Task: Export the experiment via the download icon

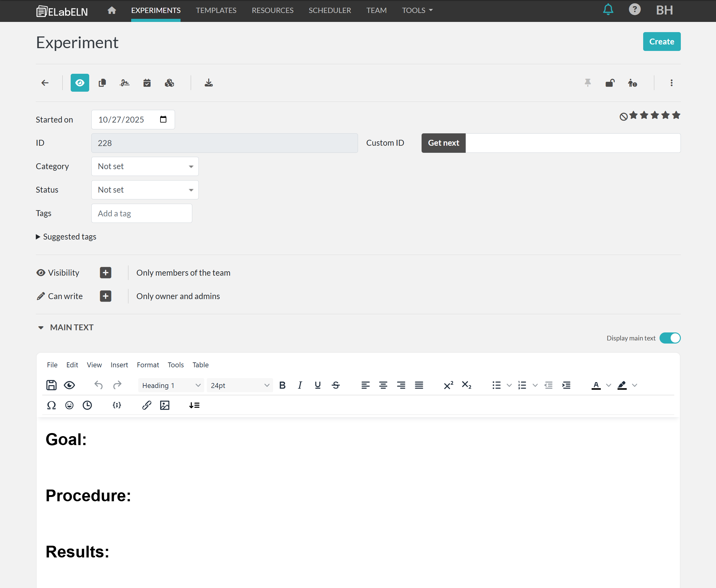Action: pos(209,83)
